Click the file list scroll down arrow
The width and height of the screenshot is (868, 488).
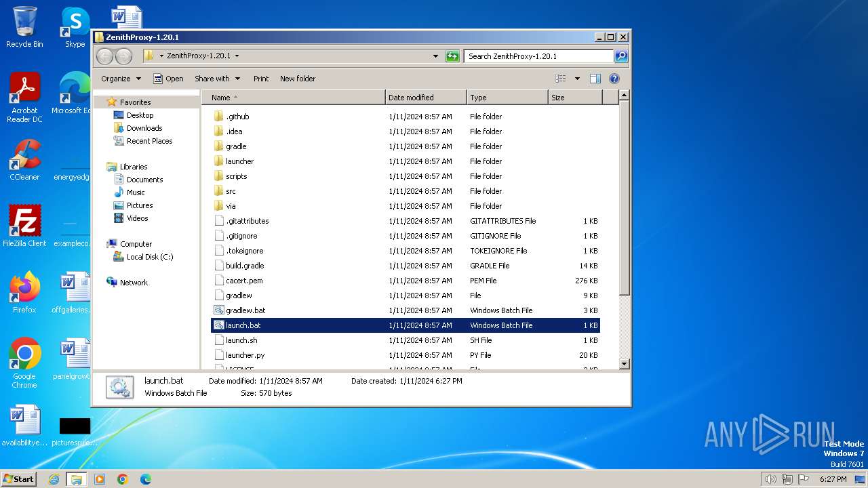(625, 364)
